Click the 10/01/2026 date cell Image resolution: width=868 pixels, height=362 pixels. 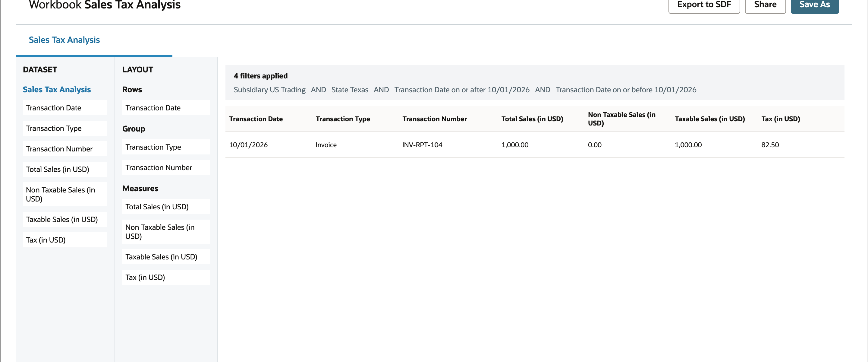point(248,145)
